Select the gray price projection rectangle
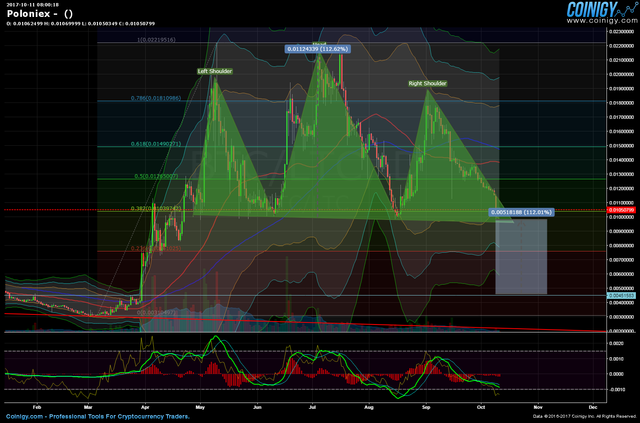 (x=521, y=257)
